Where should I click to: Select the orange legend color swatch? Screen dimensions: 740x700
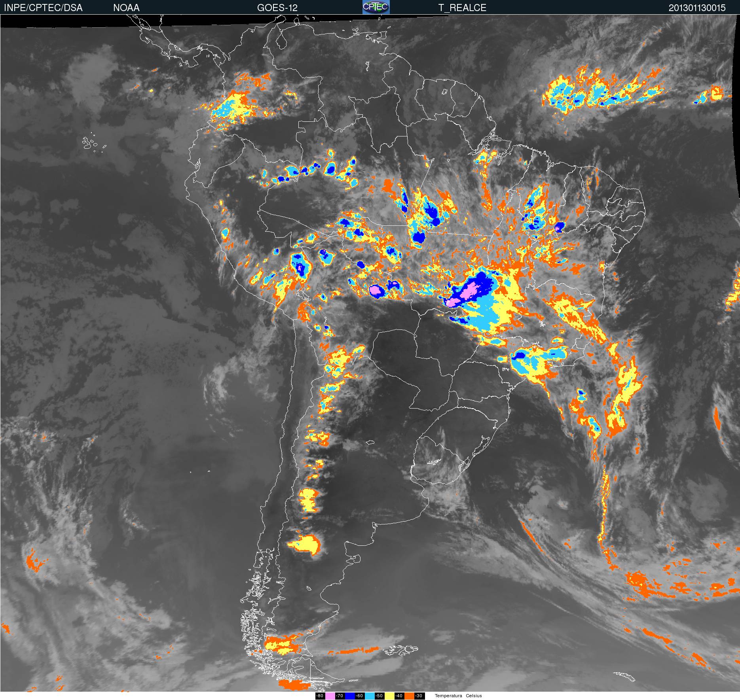click(409, 696)
